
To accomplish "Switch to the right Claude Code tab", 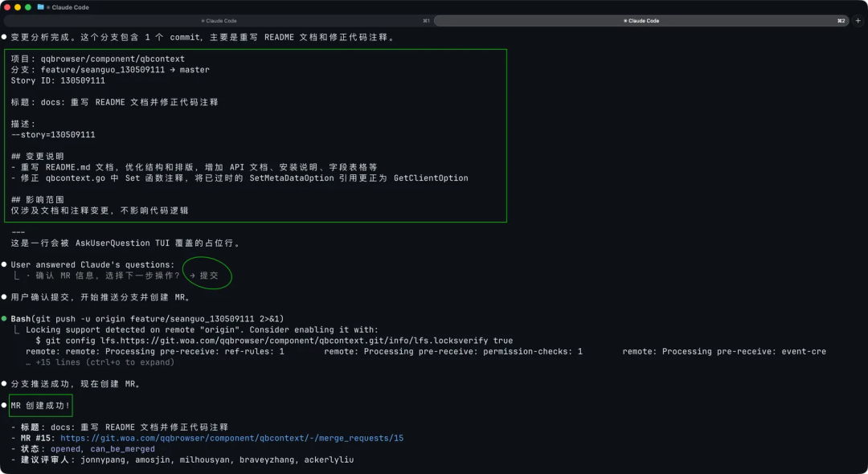I will coord(643,20).
